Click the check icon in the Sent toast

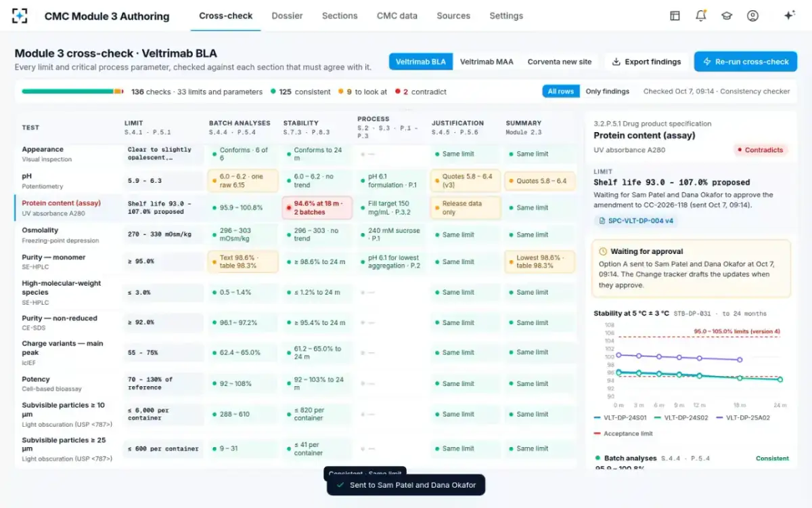[340, 485]
